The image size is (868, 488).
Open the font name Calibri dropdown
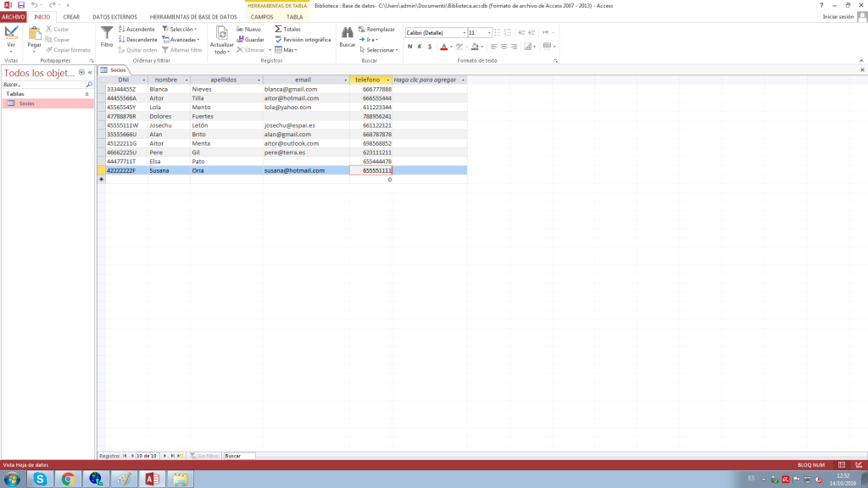462,33
